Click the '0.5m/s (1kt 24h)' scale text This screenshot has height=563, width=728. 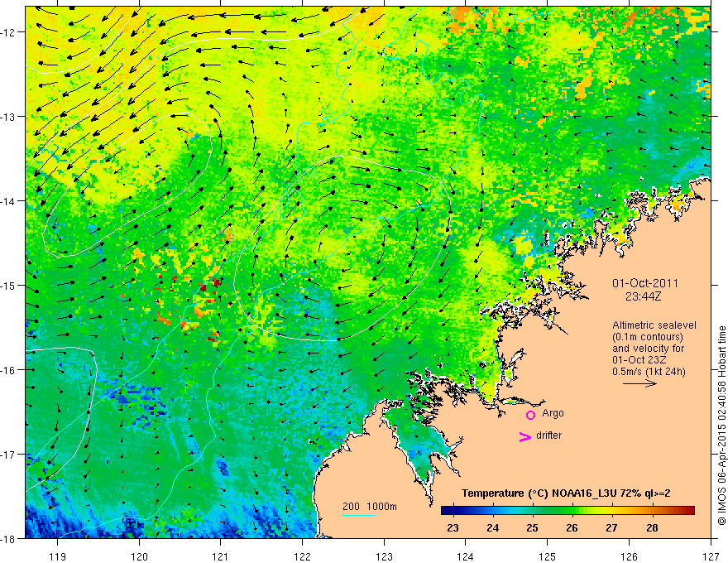coord(649,372)
